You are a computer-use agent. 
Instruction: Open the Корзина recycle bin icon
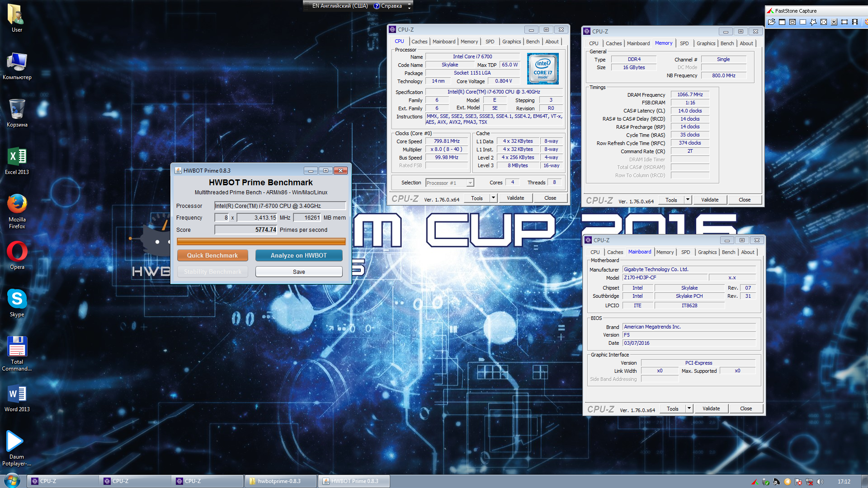coord(17,113)
